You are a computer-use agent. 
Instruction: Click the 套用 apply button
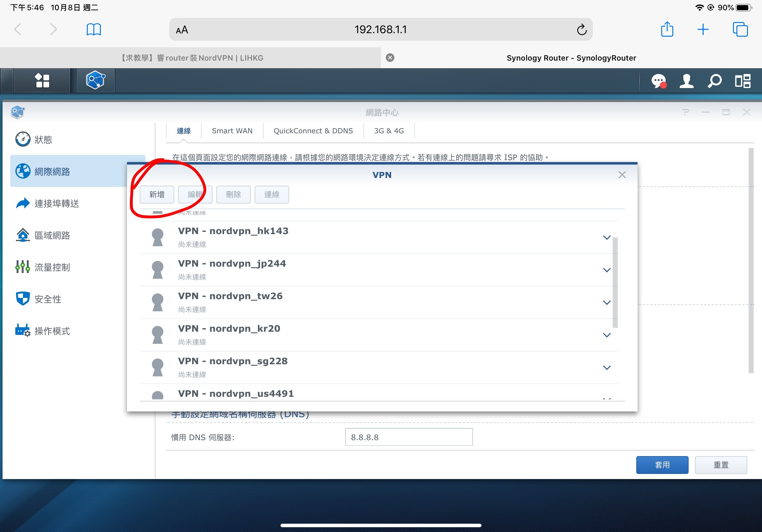[662, 465]
